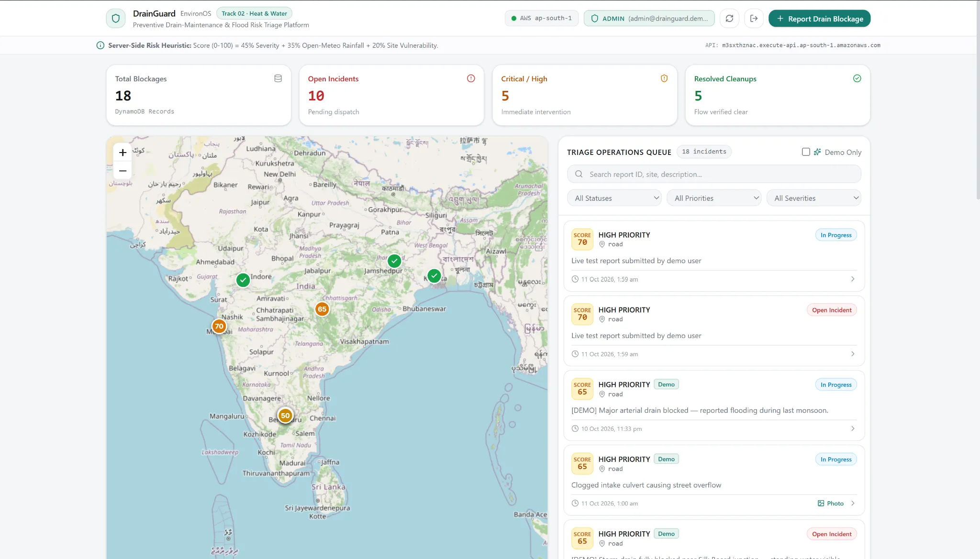Image resolution: width=980 pixels, height=559 pixels.
Task: Click the info icon beside Server-Side Risk Heuristic
Action: (x=100, y=45)
